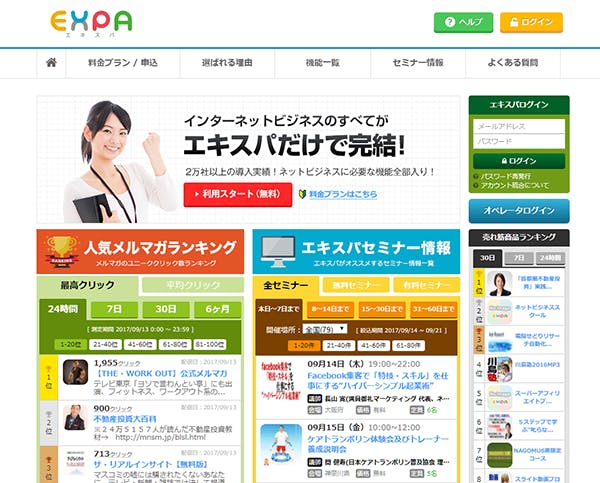The width and height of the screenshot is (600, 483).
Task: Open 【THE・WORK OUT】公式メルマガ link
Action: tap(161, 374)
